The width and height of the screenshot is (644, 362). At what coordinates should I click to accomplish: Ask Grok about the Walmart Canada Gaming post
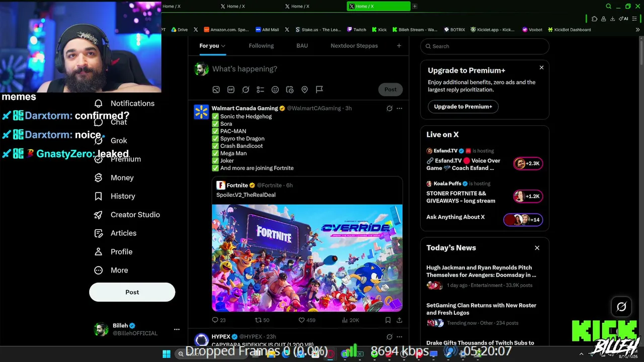point(389,108)
